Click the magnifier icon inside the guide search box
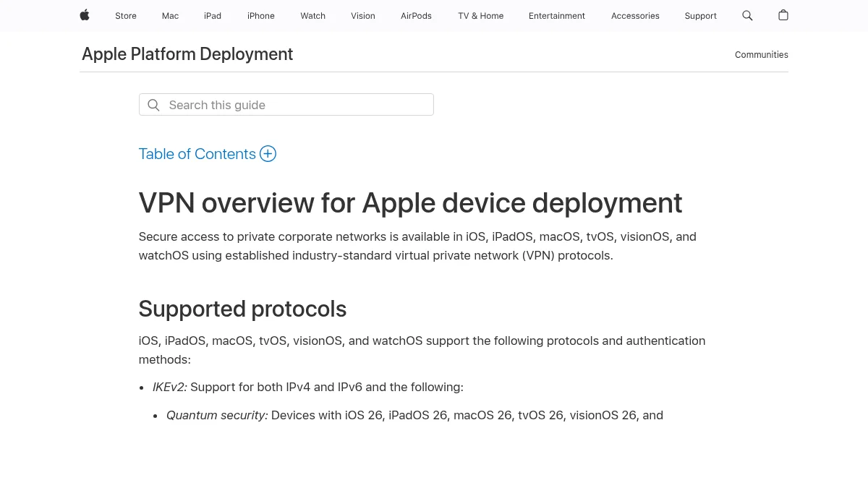Image resolution: width=868 pixels, height=488 pixels. tap(153, 105)
